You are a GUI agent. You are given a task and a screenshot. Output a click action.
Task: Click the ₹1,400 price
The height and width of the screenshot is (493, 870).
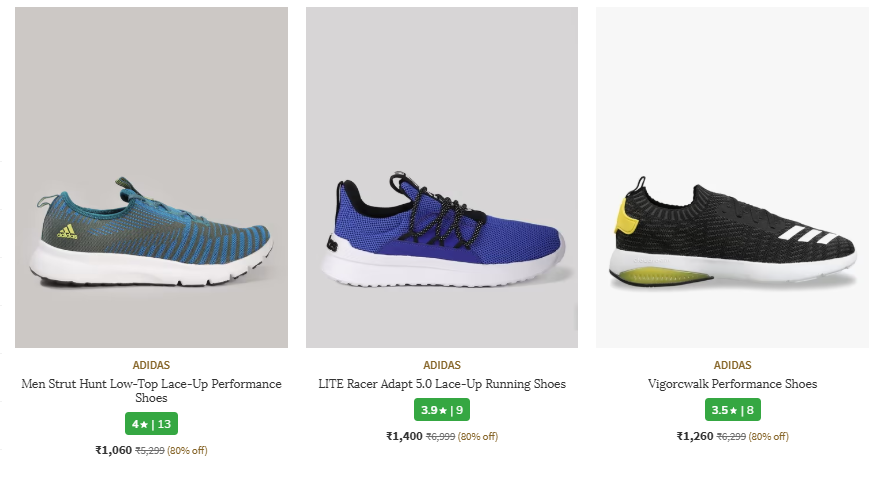tap(404, 436)
